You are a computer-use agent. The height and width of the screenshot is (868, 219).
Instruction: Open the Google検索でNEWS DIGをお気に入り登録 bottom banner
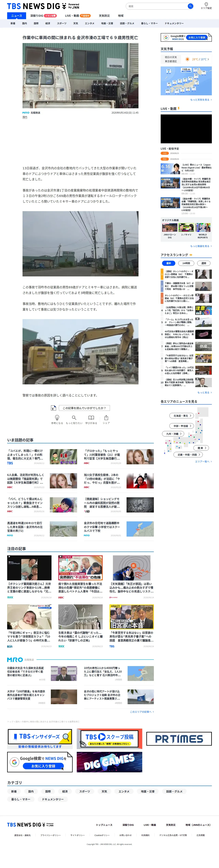coord(40,762)
